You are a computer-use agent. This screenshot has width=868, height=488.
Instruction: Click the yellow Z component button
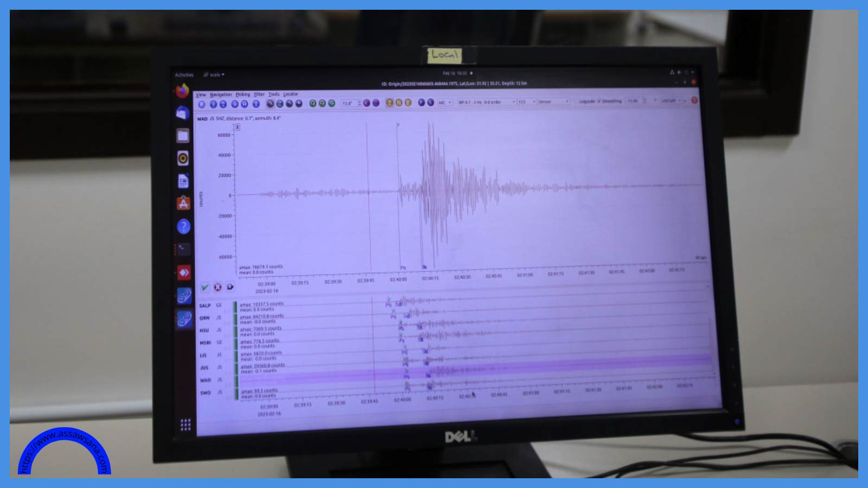tap(389, 103)
